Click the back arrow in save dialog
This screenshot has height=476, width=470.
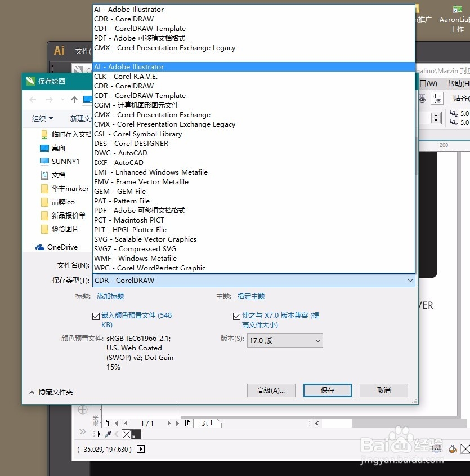33,100
